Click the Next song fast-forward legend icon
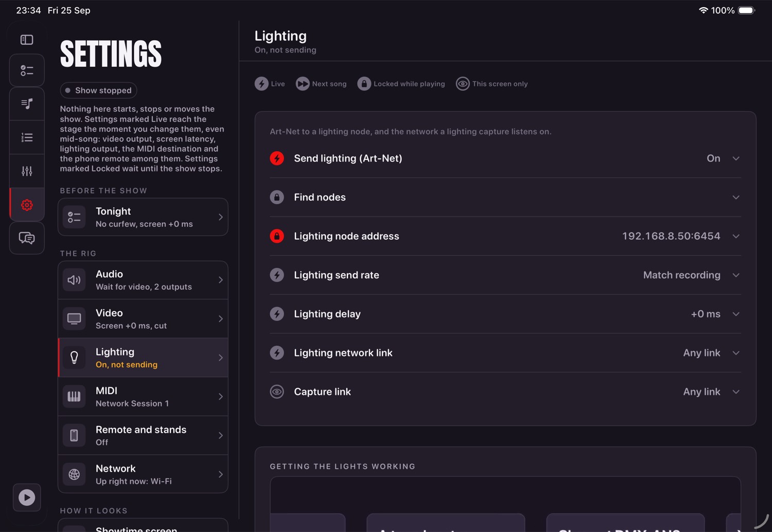Viewport: 772px width, 532px height. tap(303, 84)
